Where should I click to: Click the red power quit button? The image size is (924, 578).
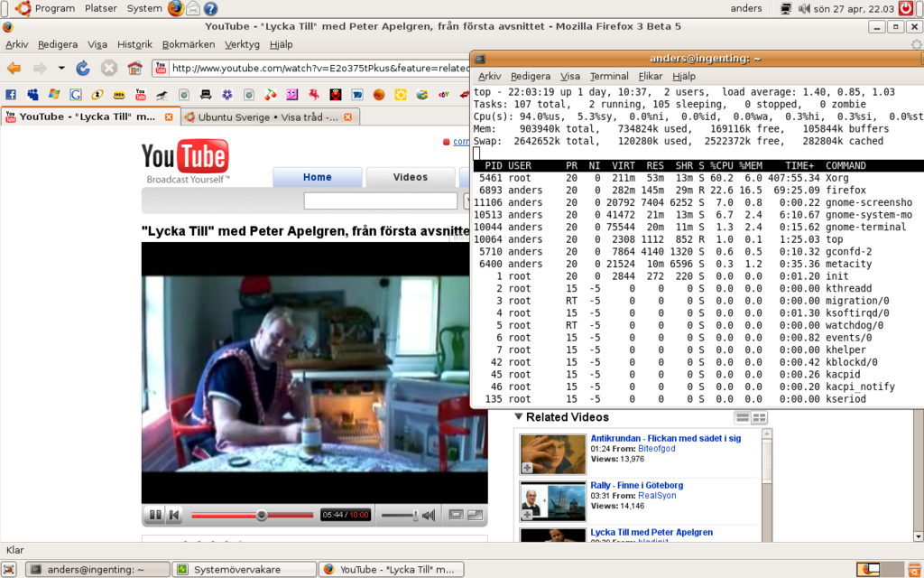[906, 8]
